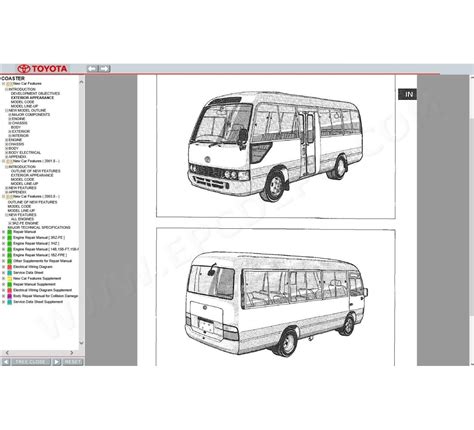
Task: Click the Toyota logo in the header
Action: tap(42, 69)
